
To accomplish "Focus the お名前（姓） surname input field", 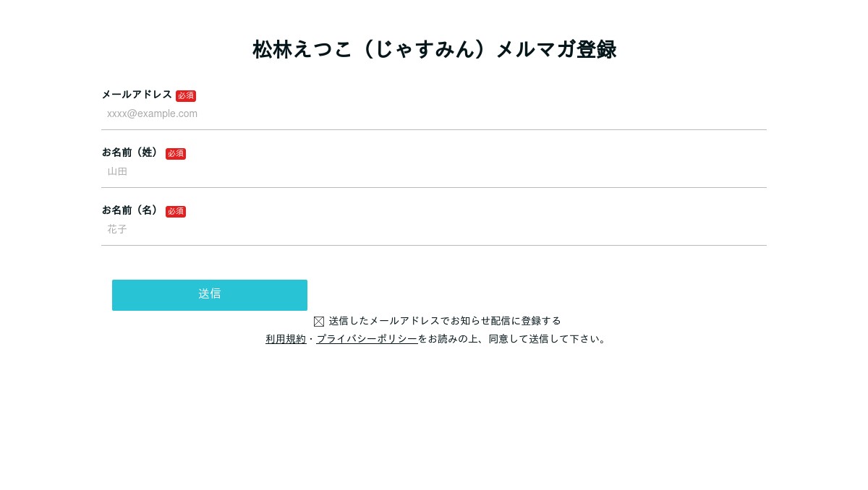I will [x=434, y=172].
